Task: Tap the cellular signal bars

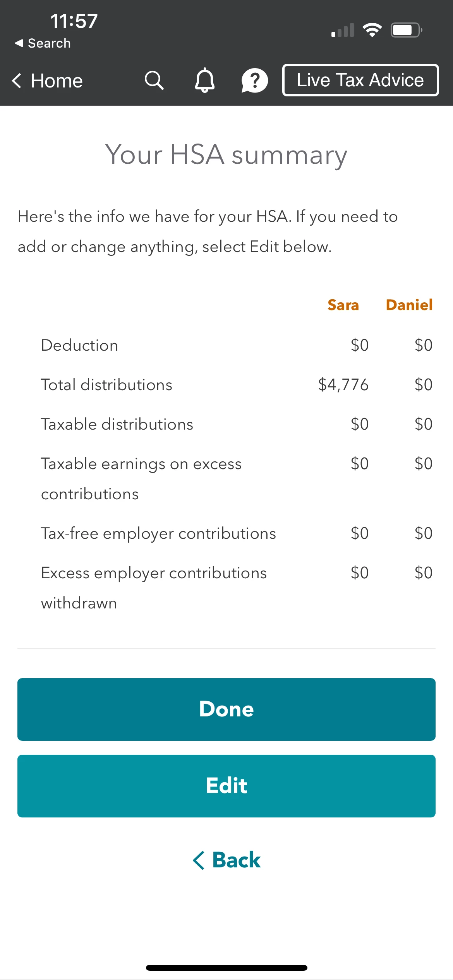Action: pyautogui.click(x=343, y=30)
